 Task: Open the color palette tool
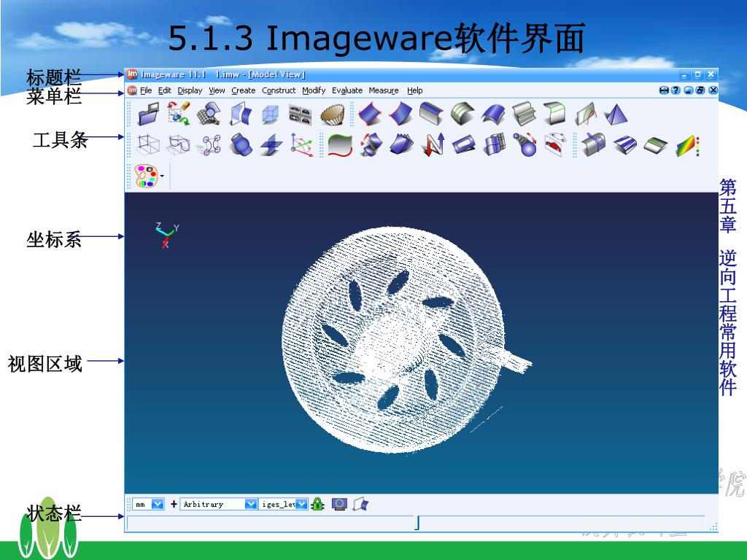coord(146,176)
